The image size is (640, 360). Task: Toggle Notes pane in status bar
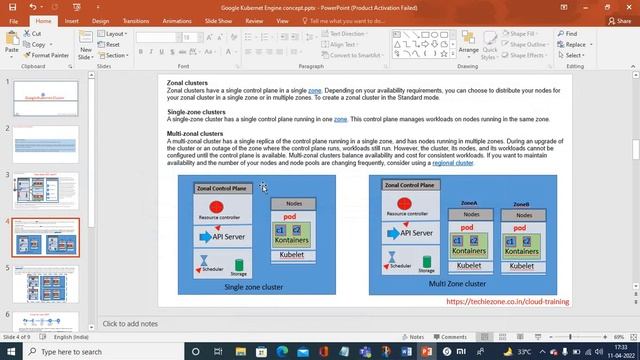click(413, 337)
